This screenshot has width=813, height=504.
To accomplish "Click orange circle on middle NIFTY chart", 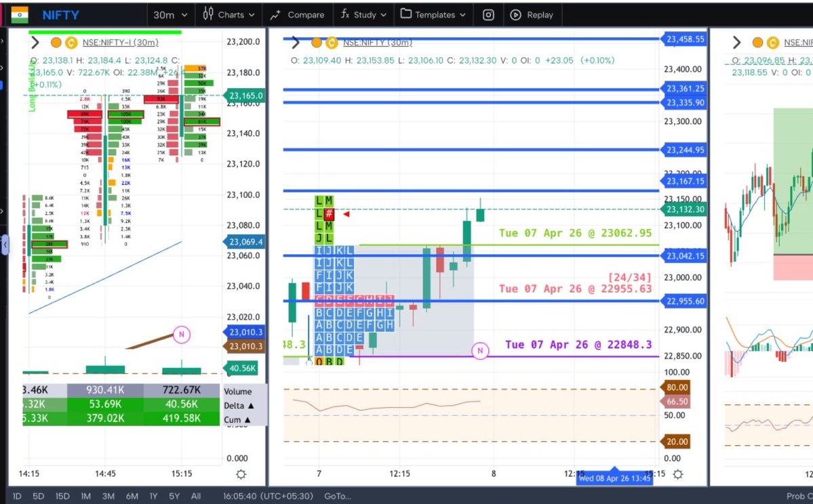I will (x=316, y=43).
